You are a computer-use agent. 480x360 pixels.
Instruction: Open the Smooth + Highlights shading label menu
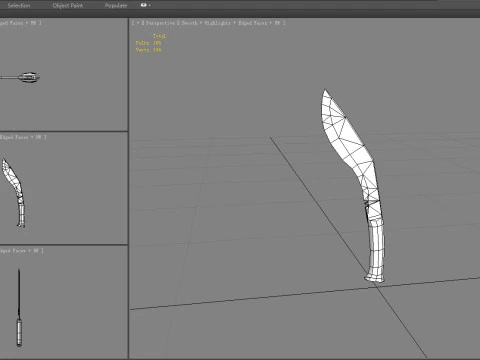pyautogui.click(x=206, y=23)
